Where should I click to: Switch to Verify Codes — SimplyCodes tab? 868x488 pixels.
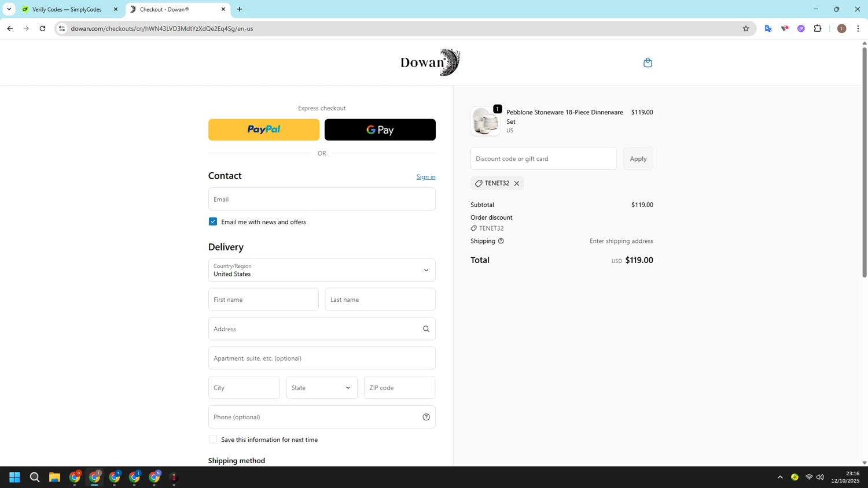pos(67,9)
